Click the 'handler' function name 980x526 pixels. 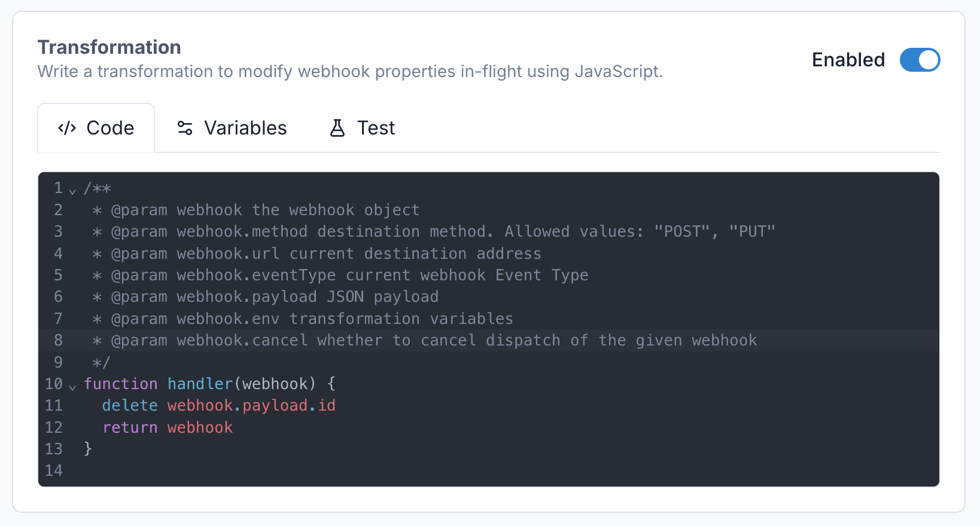pyautogui.click(x=200, y=384)
